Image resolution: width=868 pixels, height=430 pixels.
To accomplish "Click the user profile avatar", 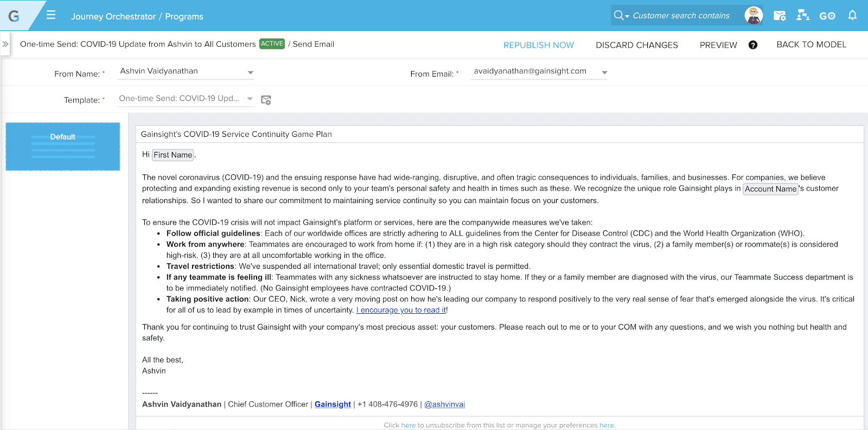I will click(x=753, y=16).
